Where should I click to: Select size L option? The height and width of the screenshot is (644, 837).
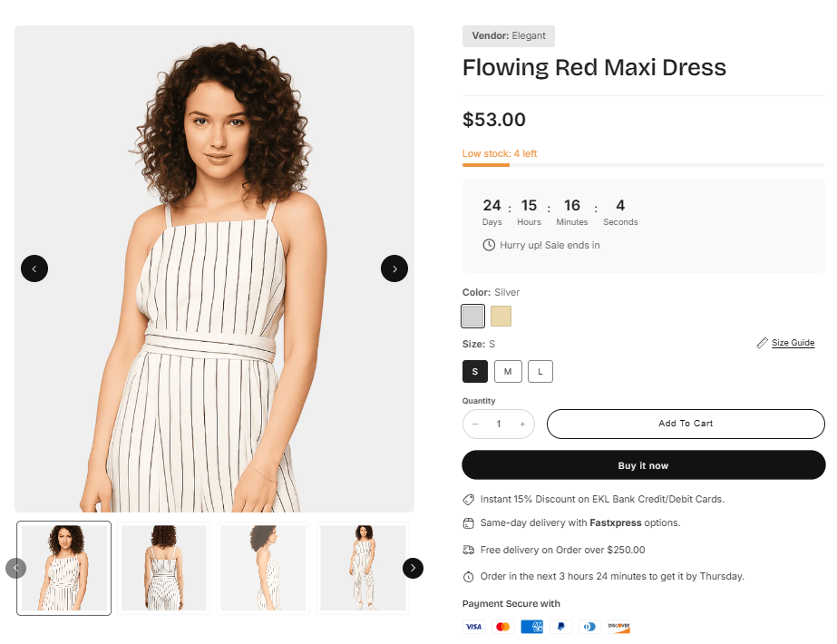tap(540, 371)
